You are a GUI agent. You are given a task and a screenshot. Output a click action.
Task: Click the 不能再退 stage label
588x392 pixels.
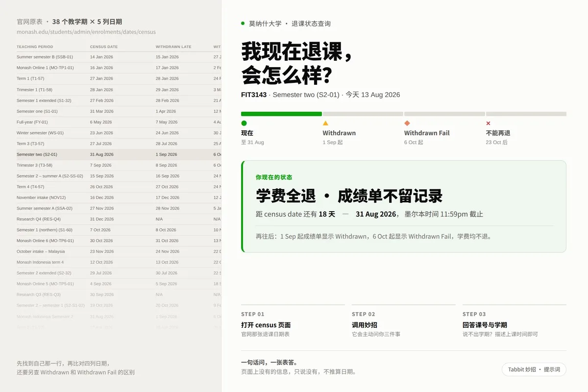(x=498, y=133)
